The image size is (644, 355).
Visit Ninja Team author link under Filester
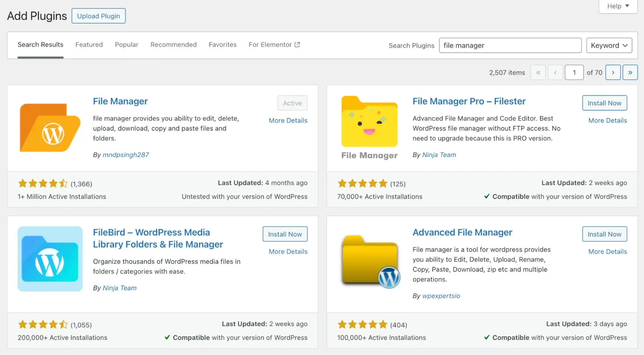[439, 154]
